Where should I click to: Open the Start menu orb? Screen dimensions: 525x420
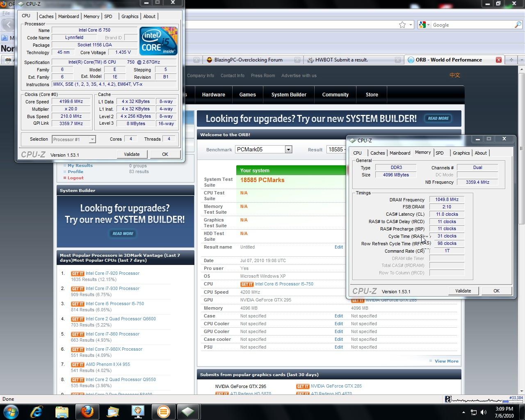[x=10, y=411]
